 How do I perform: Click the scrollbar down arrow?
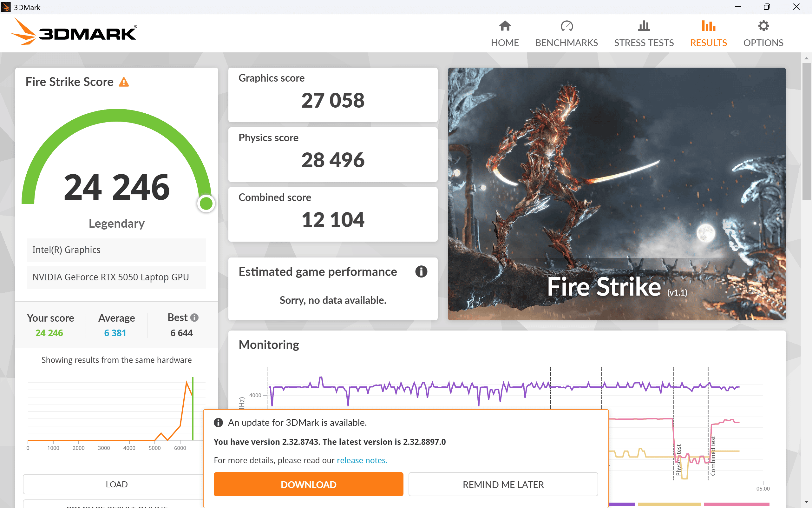806,502
